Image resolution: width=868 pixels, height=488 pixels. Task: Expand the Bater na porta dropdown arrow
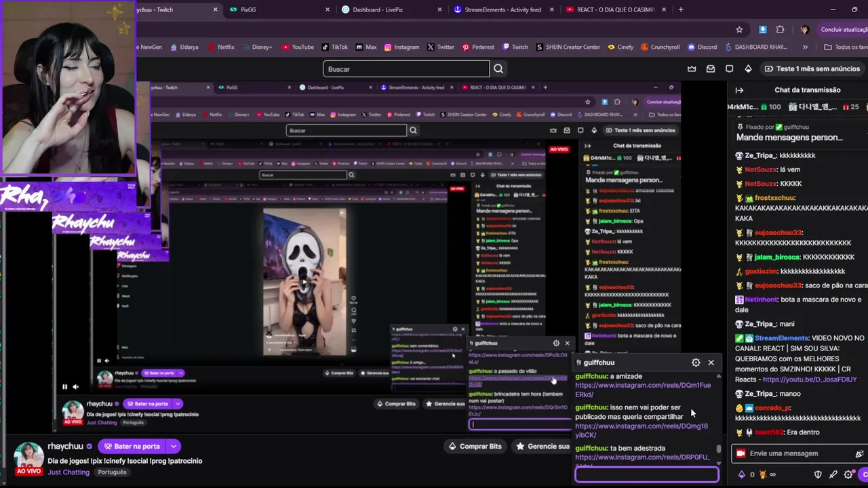tap(174, 446)
